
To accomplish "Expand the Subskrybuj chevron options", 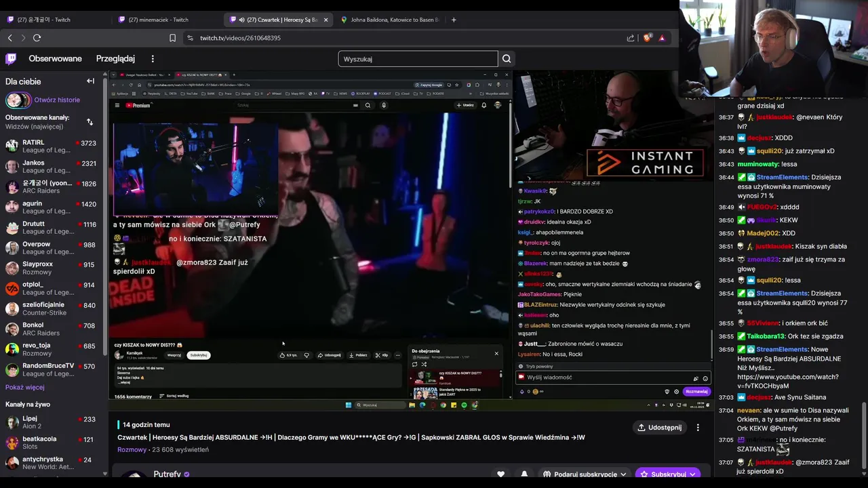I will 692,474.
